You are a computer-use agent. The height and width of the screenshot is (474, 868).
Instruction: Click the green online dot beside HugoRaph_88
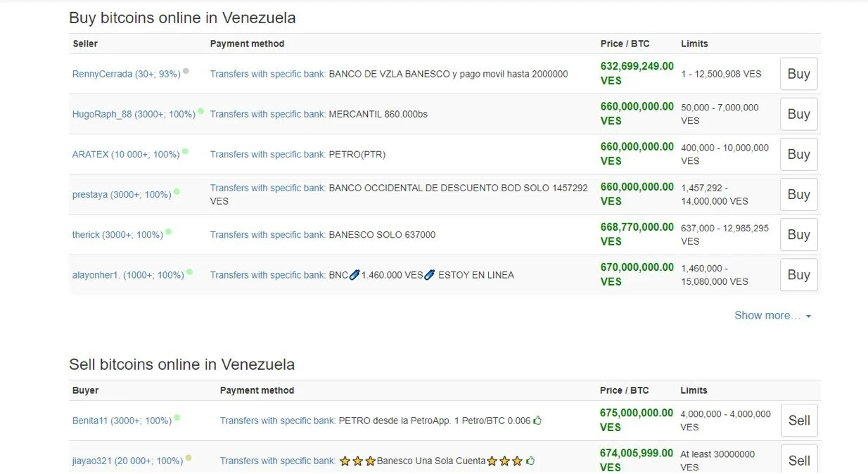pyautogui.click(x=200, y=111)
